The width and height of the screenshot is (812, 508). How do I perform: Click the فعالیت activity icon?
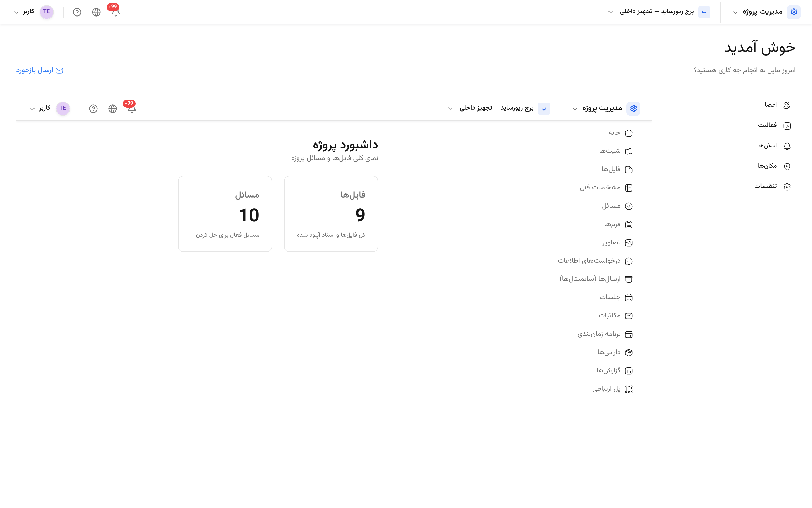pos(787,126)
